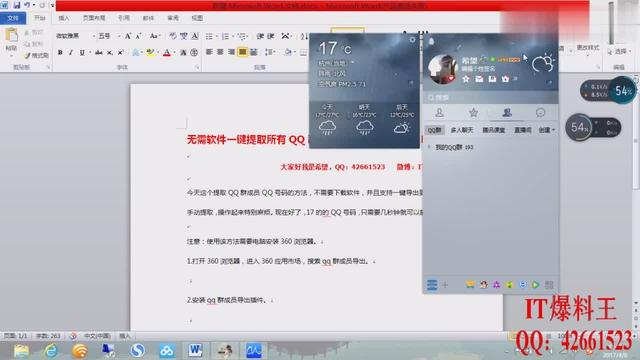Click the weather panel settings gear

pyautogui.click(x=412, y=40)
